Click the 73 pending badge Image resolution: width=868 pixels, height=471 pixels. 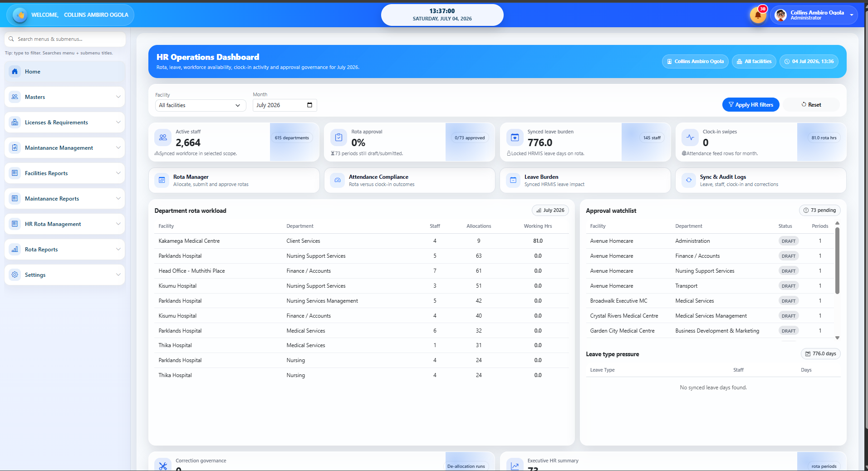(819, 210)
